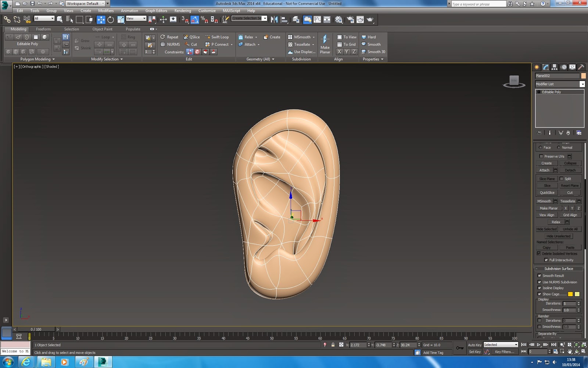Toggle the Split checkbox
588x368 pixels.
[x=561, y=179]
